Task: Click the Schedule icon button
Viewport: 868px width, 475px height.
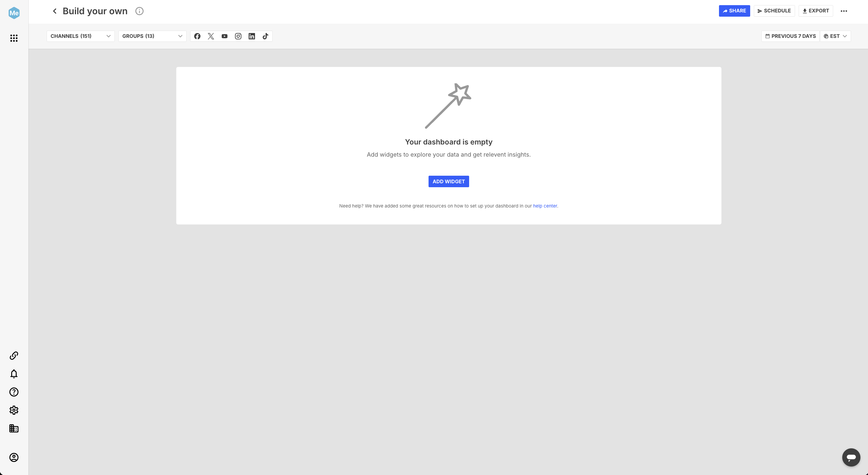Action: pyautogui.click(x=774, y=11)
